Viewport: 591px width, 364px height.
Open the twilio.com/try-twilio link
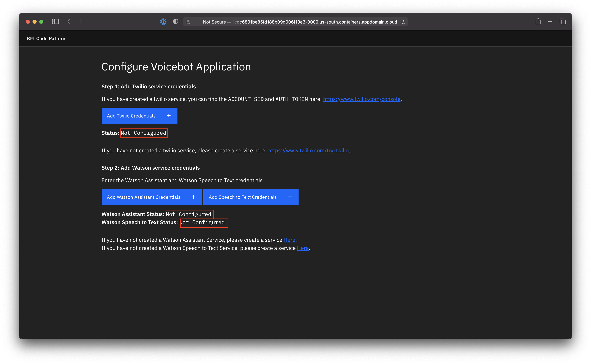(x=308, y=151)
